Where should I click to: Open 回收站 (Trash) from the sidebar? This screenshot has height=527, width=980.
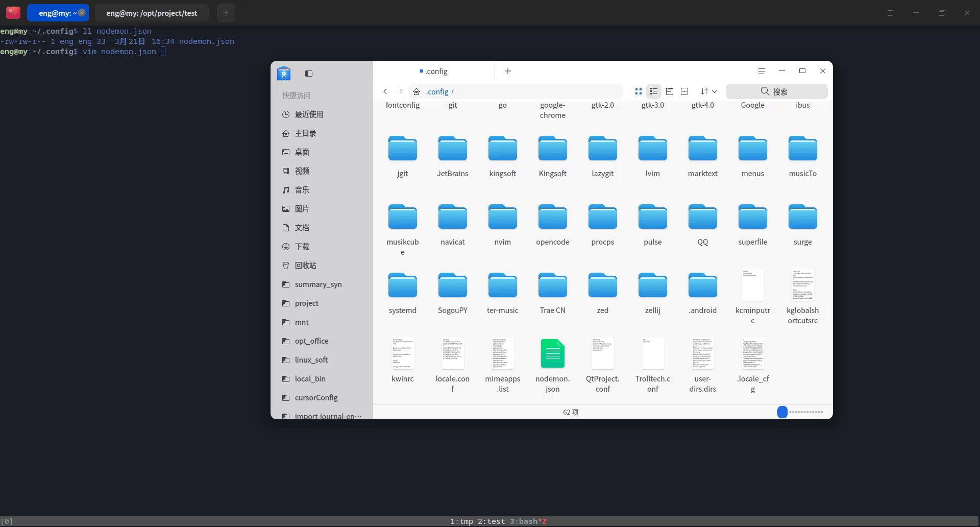[x=305, y=265]
